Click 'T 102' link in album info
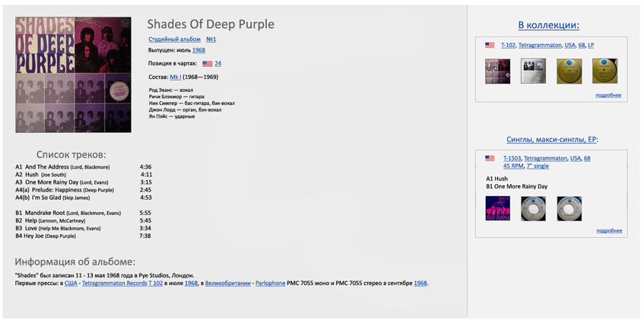 [x=156, y=283]
